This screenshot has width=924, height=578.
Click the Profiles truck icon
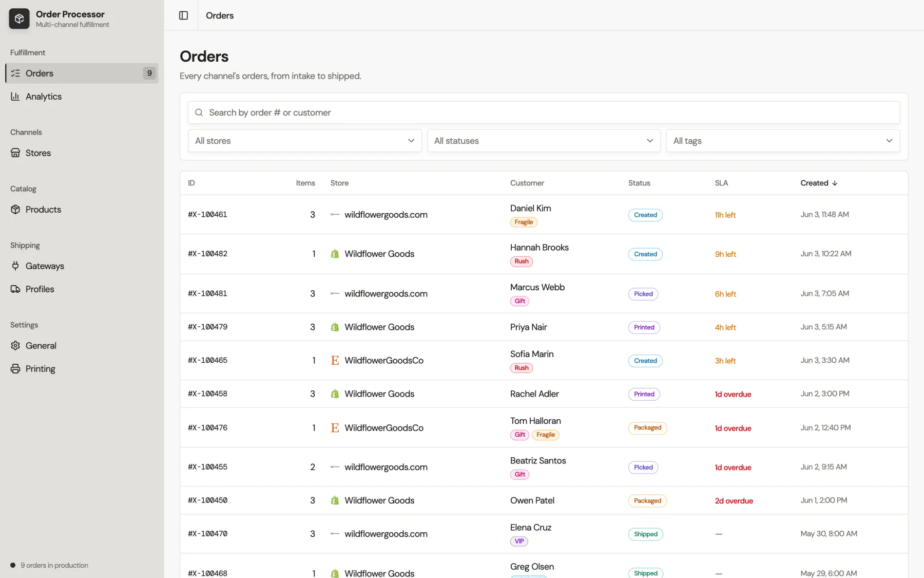(x=15, y=289)
